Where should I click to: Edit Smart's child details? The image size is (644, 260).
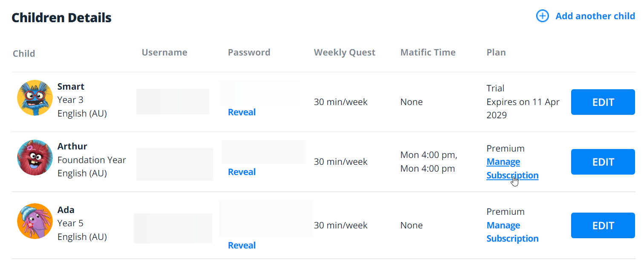pyautogui.click(x=603, y=102)
